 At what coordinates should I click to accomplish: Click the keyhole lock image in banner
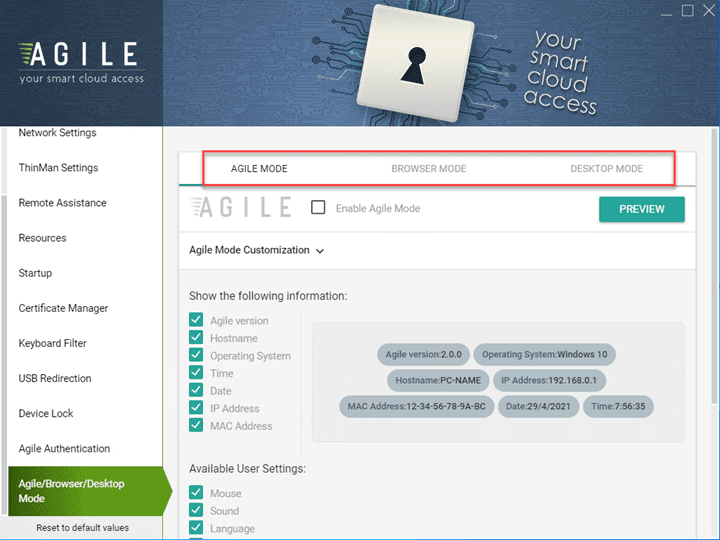[416, 64]
